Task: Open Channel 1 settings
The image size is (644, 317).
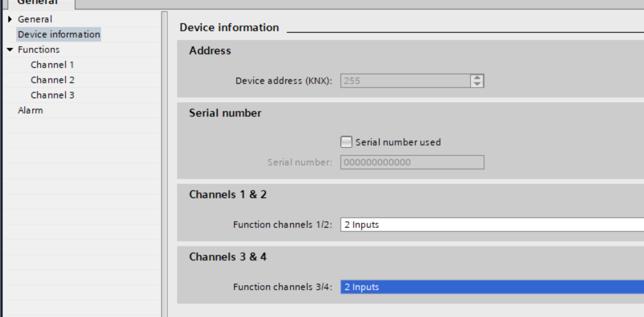Action: tap(52, 65)
